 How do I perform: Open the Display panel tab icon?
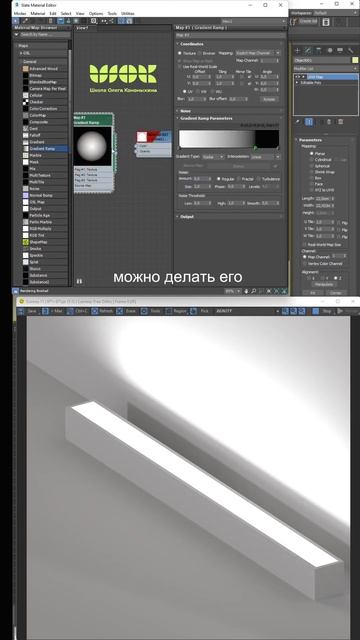point(340,51)
